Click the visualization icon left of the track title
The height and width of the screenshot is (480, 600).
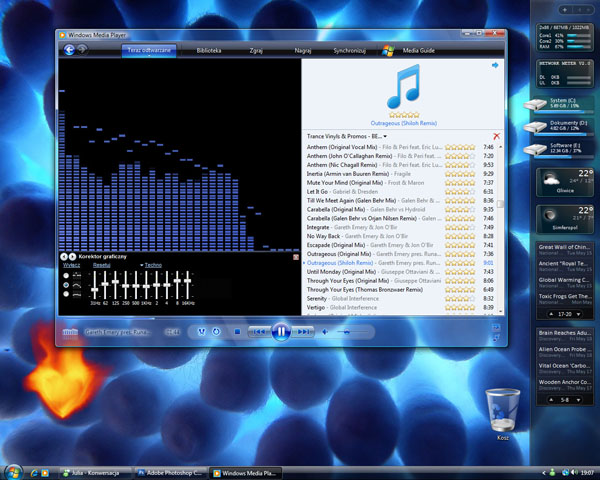(x=70, y=332)
